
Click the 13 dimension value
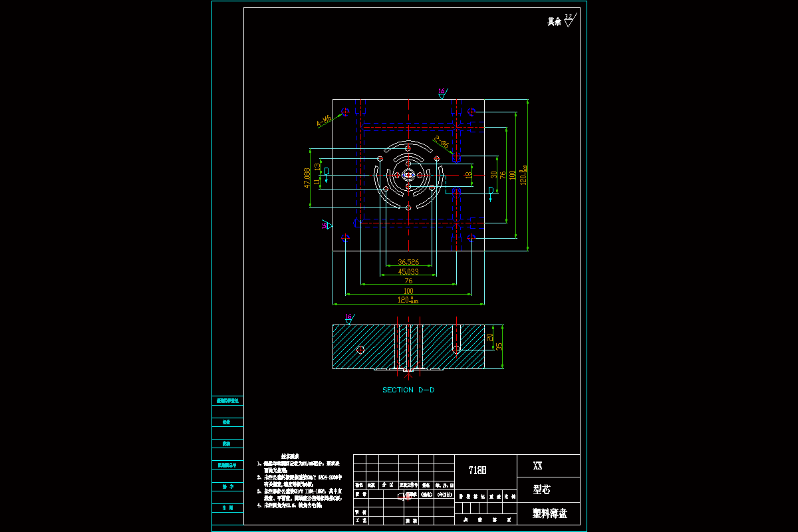317,167
